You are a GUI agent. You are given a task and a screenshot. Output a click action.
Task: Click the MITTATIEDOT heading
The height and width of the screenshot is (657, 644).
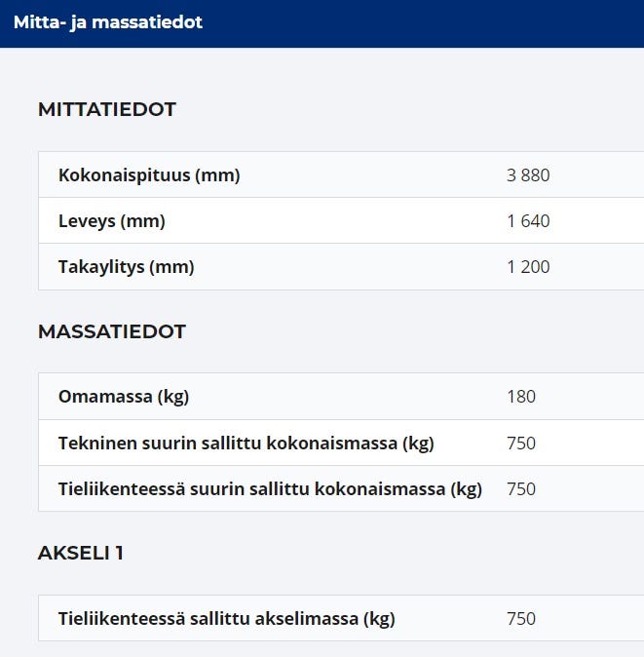(107, 109)
